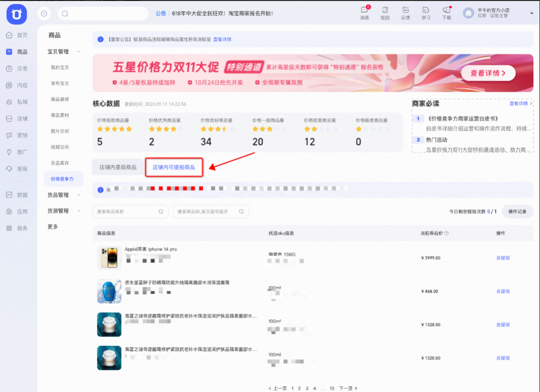The height and width of the screenshot is (392, 540).
Task: Collapse the 宝贝管理 menu chevron
Action: click(79, 52)
